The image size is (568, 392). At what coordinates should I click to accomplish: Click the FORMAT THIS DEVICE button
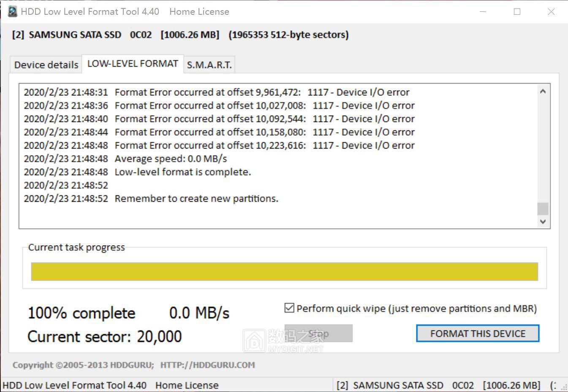click(x=477, y=333)
